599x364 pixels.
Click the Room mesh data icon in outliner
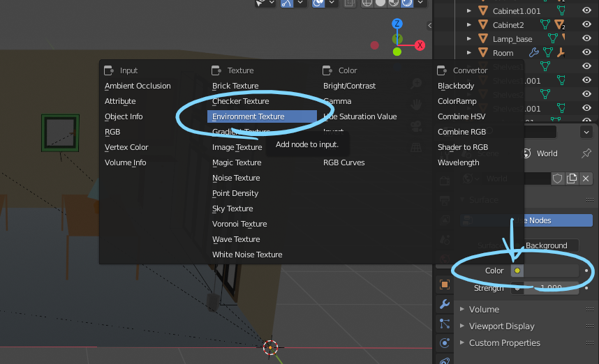click(x=548, y=53)
